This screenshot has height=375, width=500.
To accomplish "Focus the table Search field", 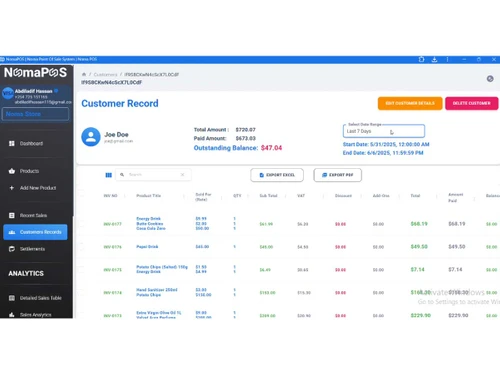I will [153, 175].
